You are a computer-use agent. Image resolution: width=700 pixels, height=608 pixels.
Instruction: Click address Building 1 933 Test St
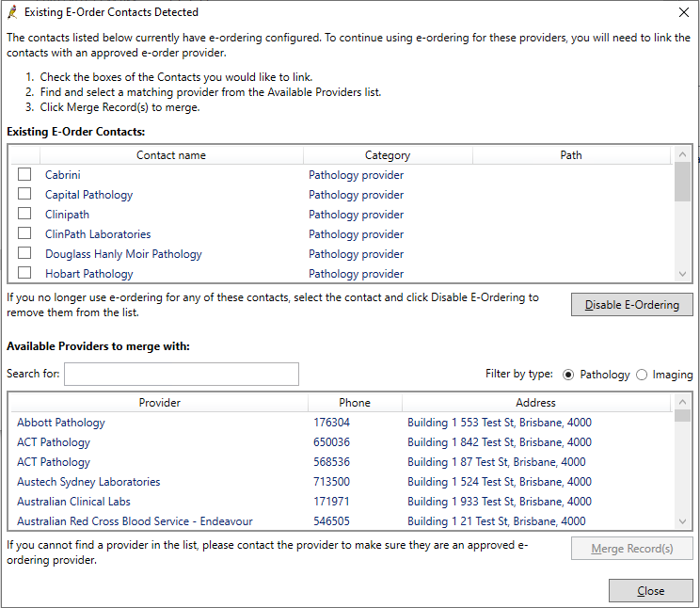point(499,502)
